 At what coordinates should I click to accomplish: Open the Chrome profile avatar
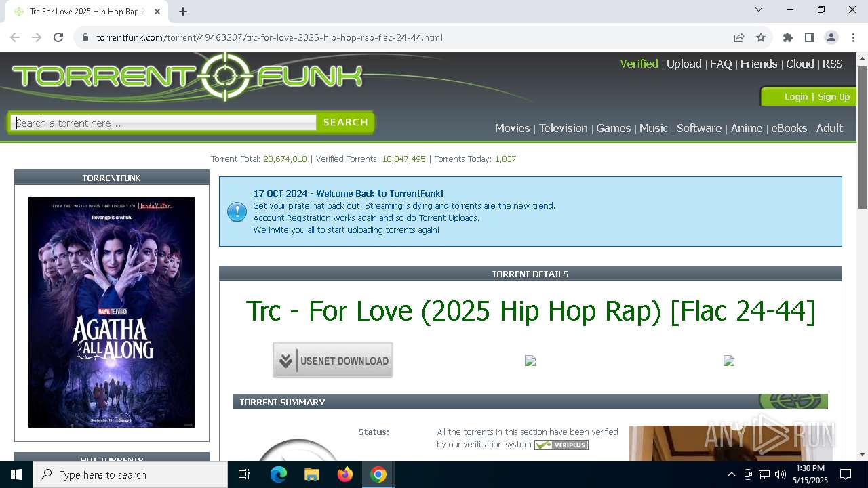pyautogui.click(x=831, y=37)
